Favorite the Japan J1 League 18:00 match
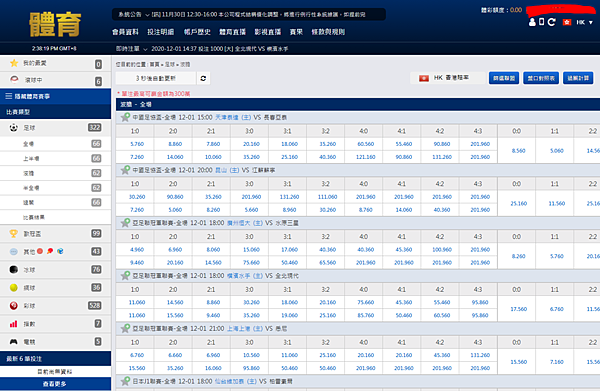The height and width of the screenshot is (391, 600). pos(125,381)
